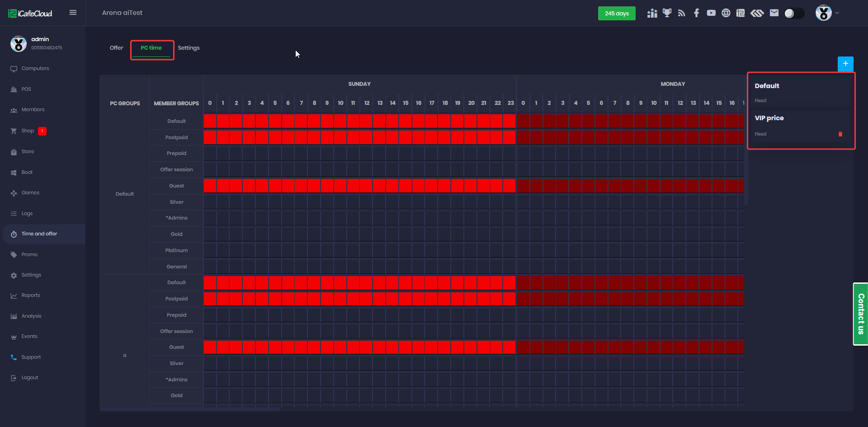Expand the profile avatar dropdown arrow

coord(837,13)
